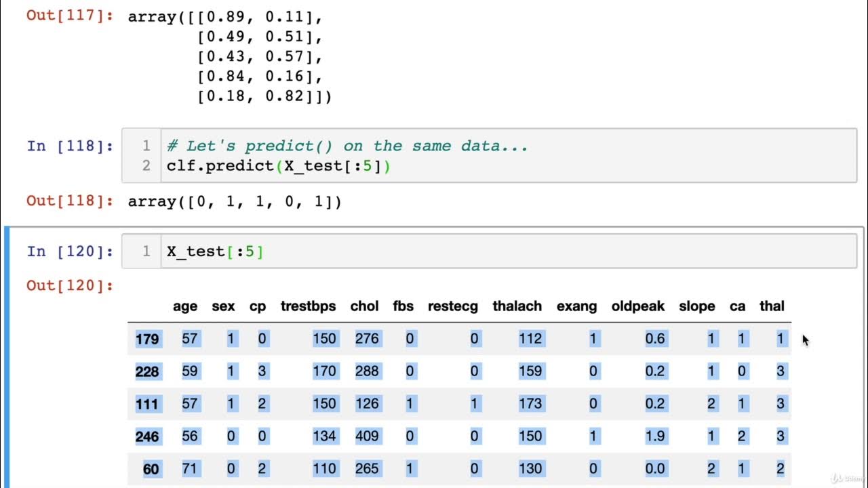Click the array([0, 1, 1, 0, 1]) output

pos(235,201)
